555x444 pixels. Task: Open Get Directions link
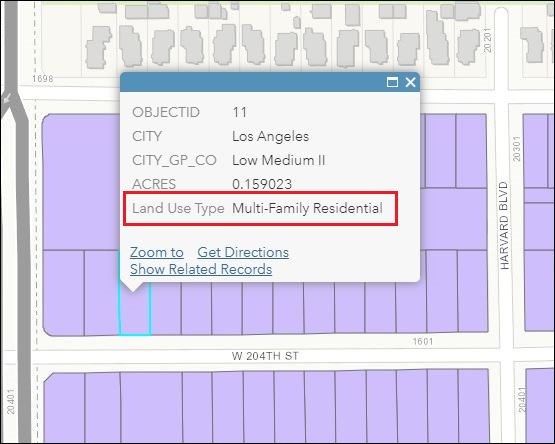point(243,252)
